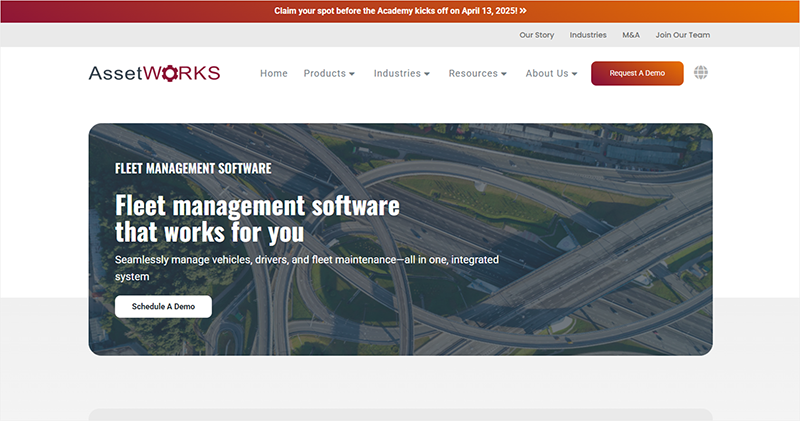Click the 'Seamlessly manage vehicles, drivers' description text
This screenshot has height=421, width=800.
(x=307, y=268)
